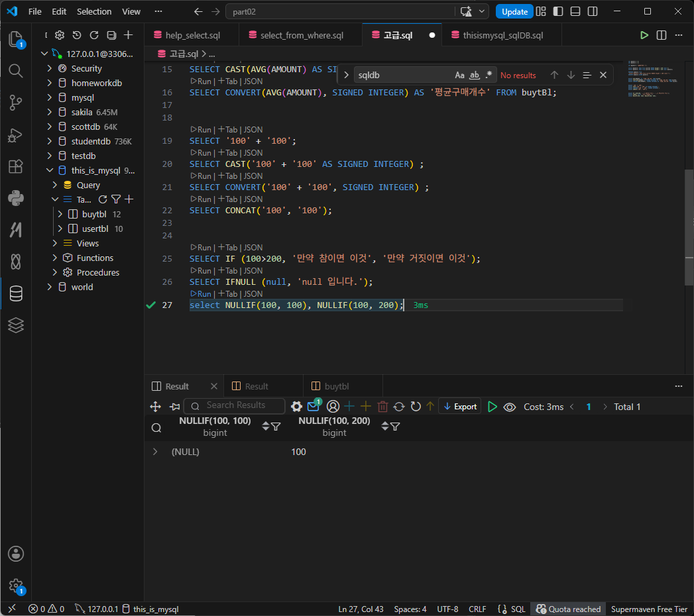
Task: Expand the homeworkdb database
Action: coord(49,83)
